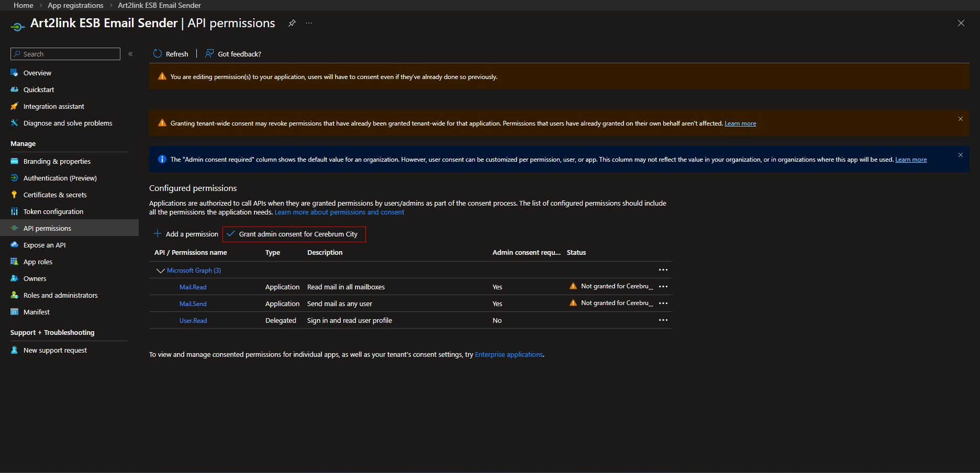Click the Type column header
The image size is (980, 473).
click(273, 252)
